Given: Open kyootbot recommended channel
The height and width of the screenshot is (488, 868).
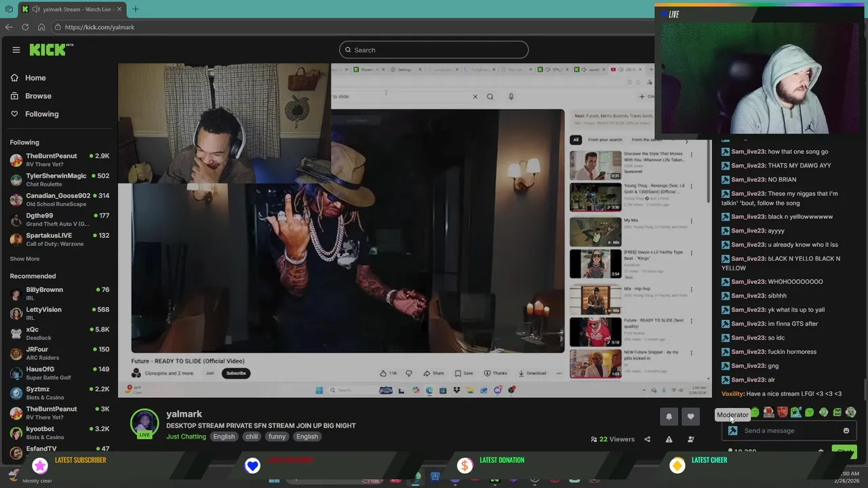Looking at the screenshot, I should [x=60, y=432].
